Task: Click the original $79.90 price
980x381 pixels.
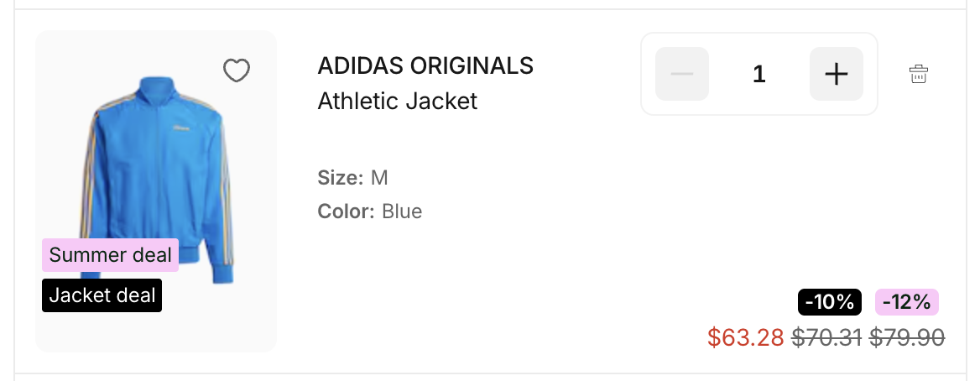Action: click(x=907, y=337)
